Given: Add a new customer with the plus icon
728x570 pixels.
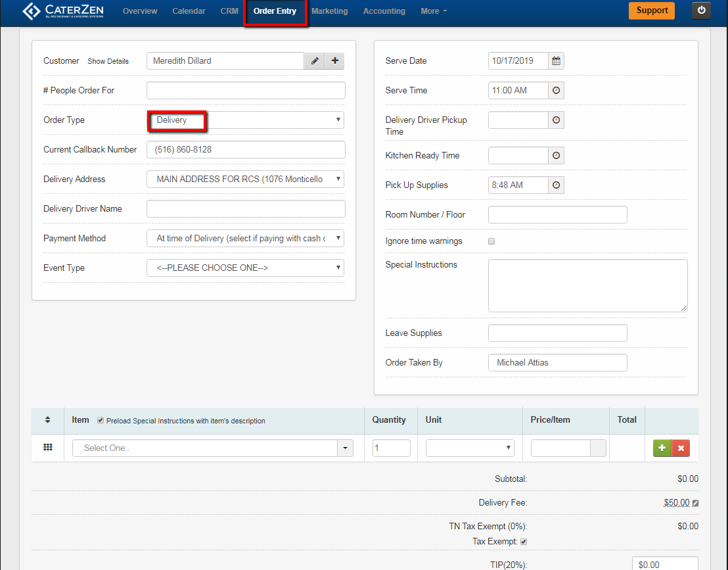Looking at the screenshot, I should pyautogui.click(x=334, y=60).
